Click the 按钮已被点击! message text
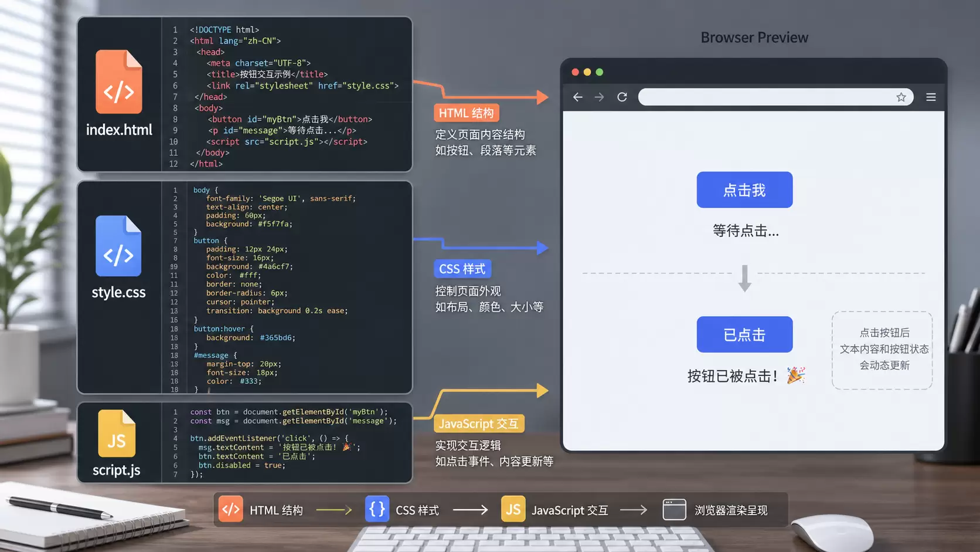This screenshot has height=552, width=980. 733,376
